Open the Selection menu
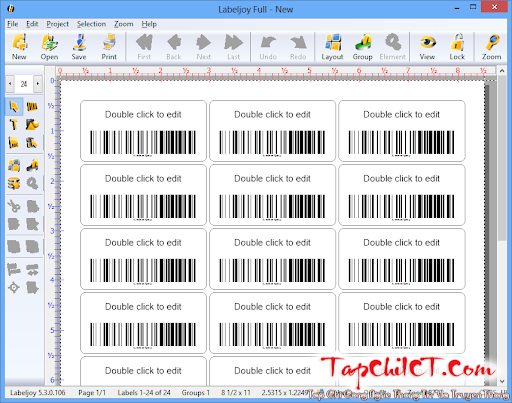This screenshot has width=512, height=403. coord(91,24)
